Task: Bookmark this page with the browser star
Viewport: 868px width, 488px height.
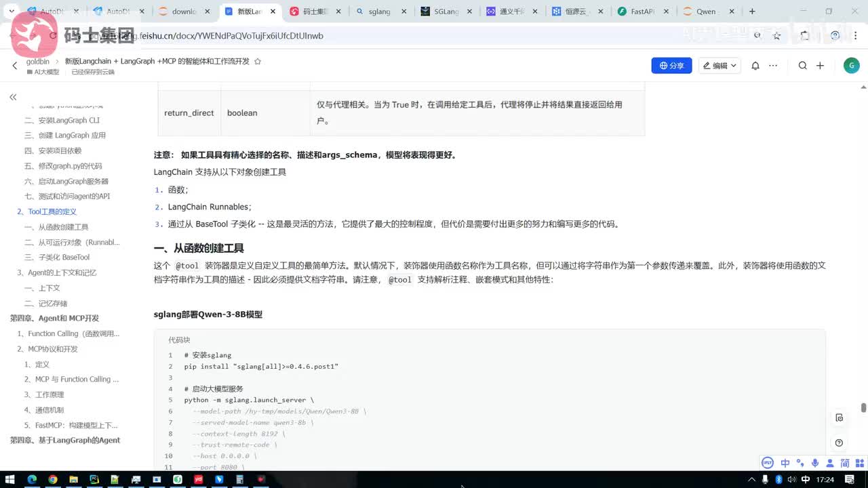Action: click(777, 36)
